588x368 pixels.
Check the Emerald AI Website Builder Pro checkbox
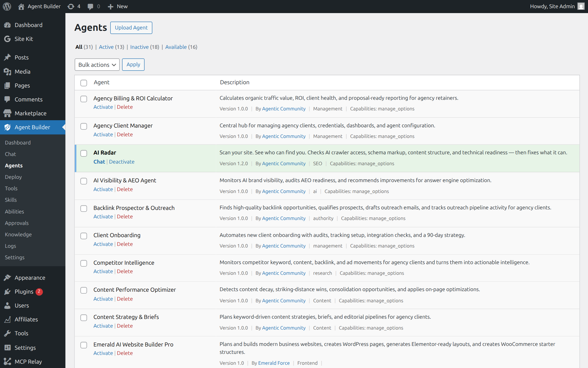pyautogui.click(x=84, y=345)
